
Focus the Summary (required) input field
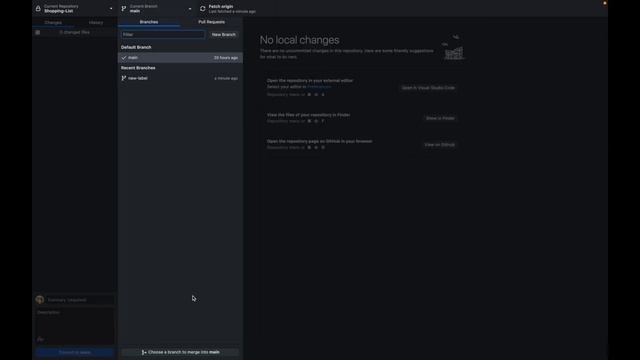(x=80, y=300)
